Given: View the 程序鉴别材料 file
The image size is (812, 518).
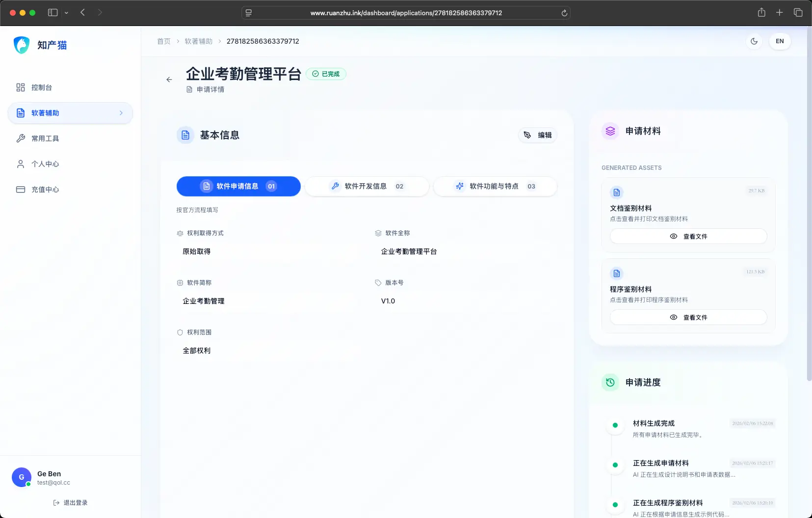Looking at the screenshot, I should click(x=688, y=318).
